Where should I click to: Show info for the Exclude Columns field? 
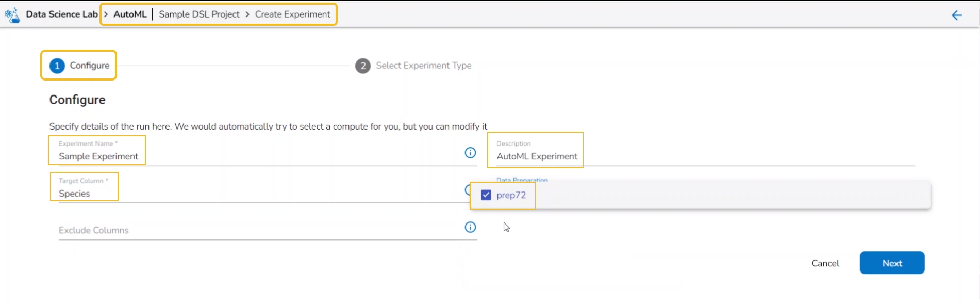pos(470,227)
